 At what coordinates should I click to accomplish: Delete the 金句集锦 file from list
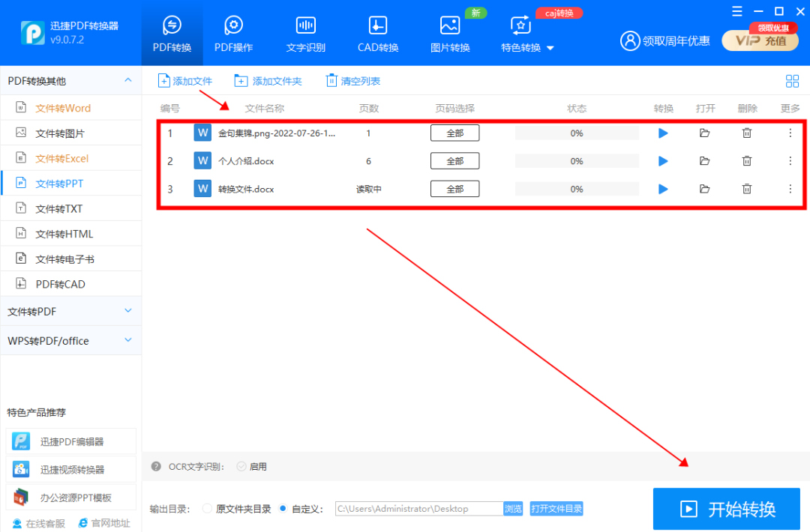pos(747,133)
